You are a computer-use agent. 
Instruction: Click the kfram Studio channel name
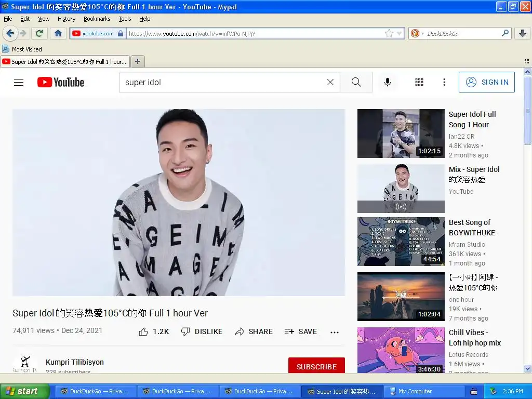(x=467, y=244)
